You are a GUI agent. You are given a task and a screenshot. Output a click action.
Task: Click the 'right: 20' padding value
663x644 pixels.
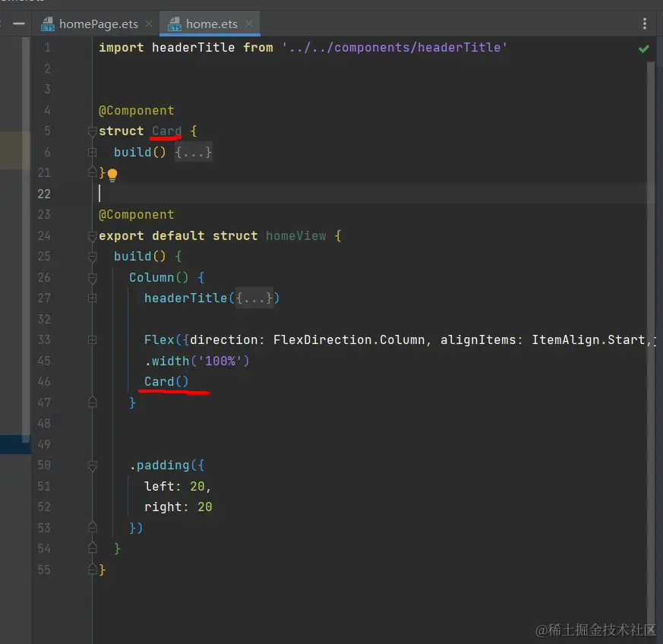[x=178, y=507]
